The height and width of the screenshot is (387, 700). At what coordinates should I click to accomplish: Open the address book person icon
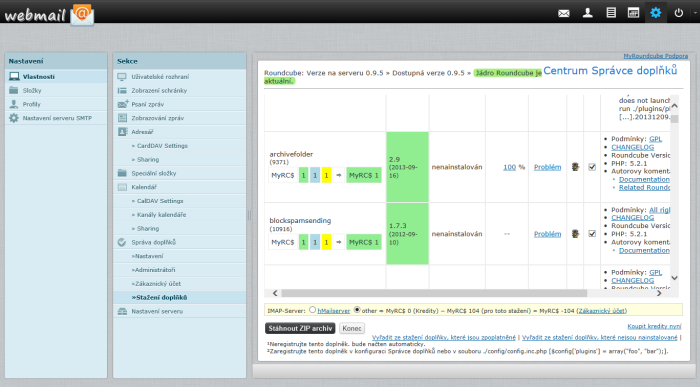tap(588, 12)
